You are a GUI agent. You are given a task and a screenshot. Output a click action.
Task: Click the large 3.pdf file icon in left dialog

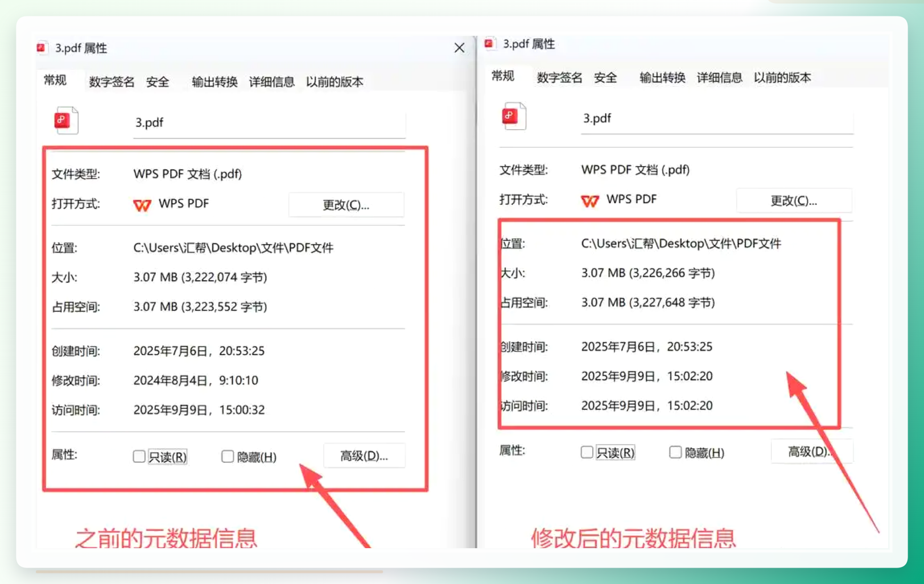[x=66, y=121]
